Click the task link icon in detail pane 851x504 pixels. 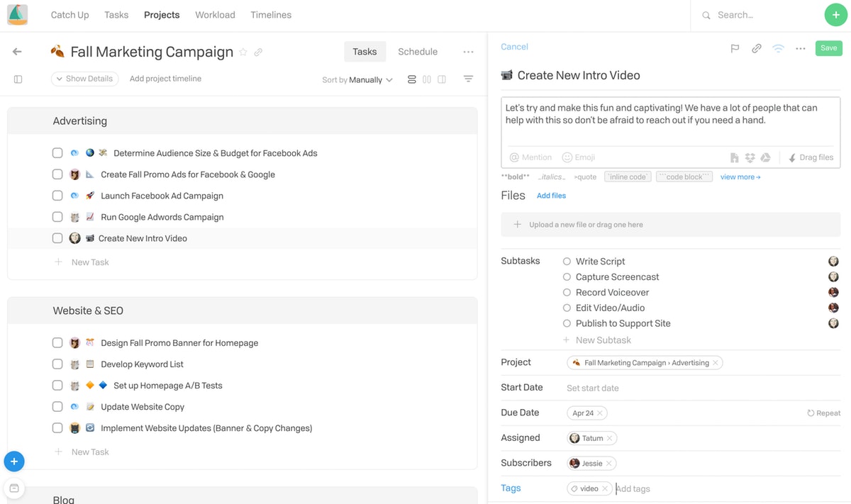757,48
